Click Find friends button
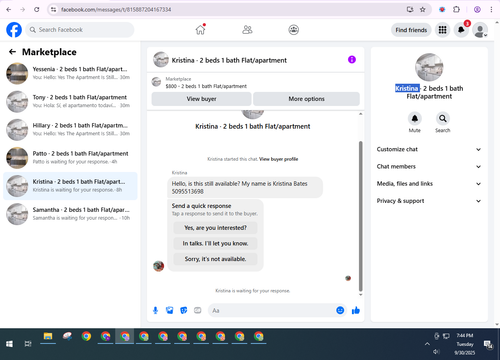This screenshot has height=360, width=500. (411, 30)
